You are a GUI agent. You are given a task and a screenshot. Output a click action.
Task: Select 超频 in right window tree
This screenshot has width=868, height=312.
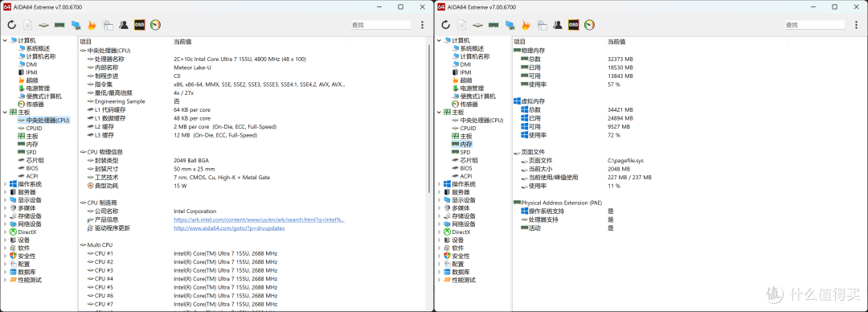pos(465,80)
